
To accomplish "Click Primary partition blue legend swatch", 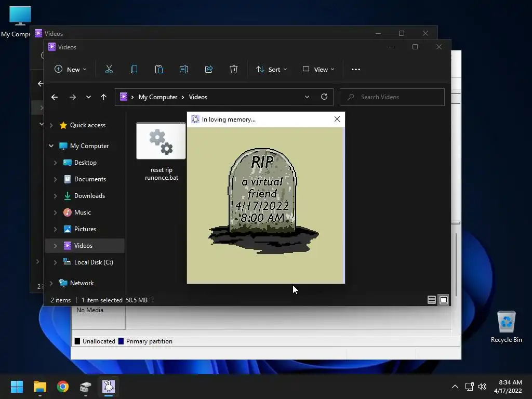I will click(x=121, y=341).
